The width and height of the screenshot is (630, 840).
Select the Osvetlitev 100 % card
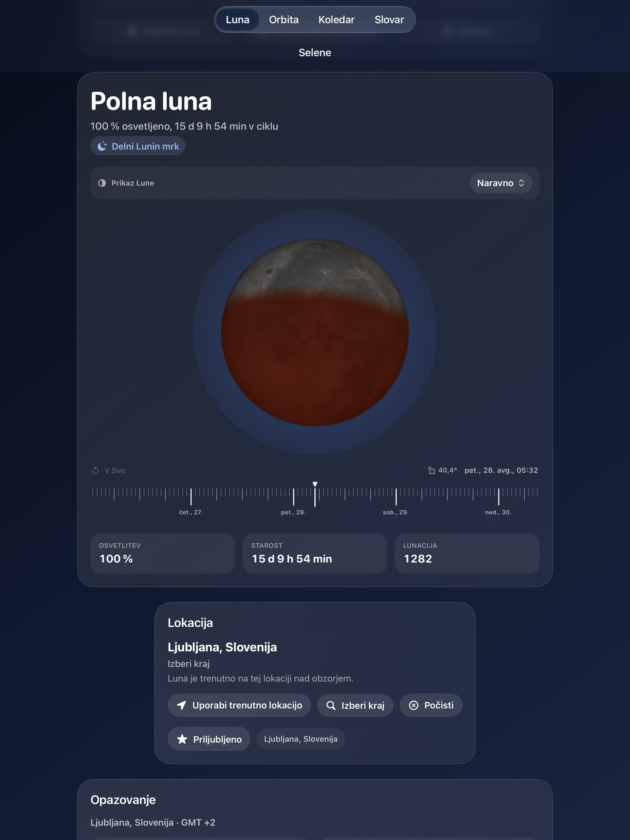pyautogui.click(x=162, y=553)
